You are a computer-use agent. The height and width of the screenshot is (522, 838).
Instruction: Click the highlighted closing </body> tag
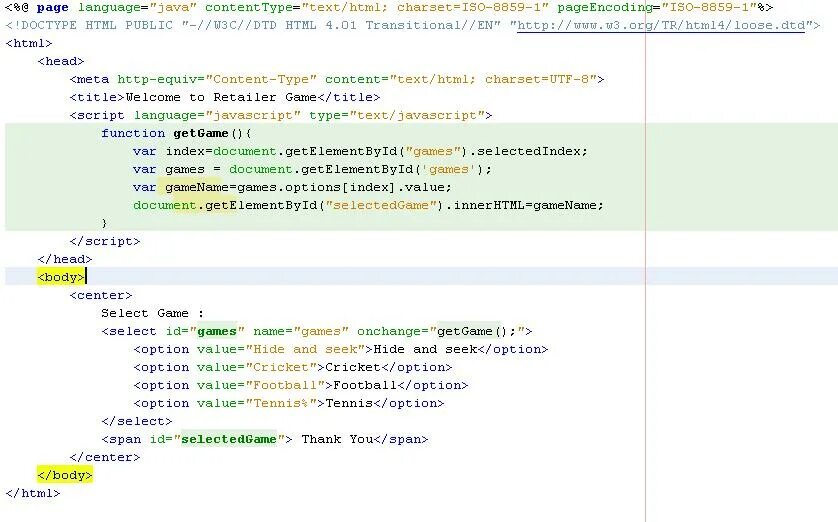coord(65,475)
